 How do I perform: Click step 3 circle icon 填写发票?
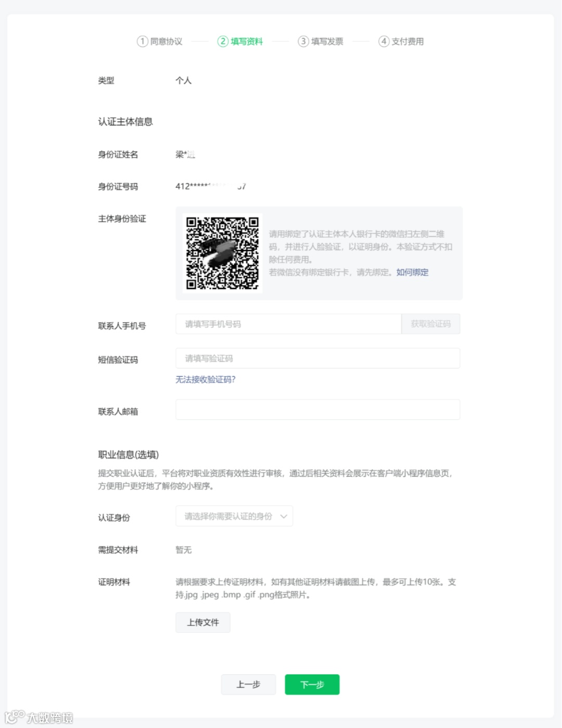click(x=303, y=41)
